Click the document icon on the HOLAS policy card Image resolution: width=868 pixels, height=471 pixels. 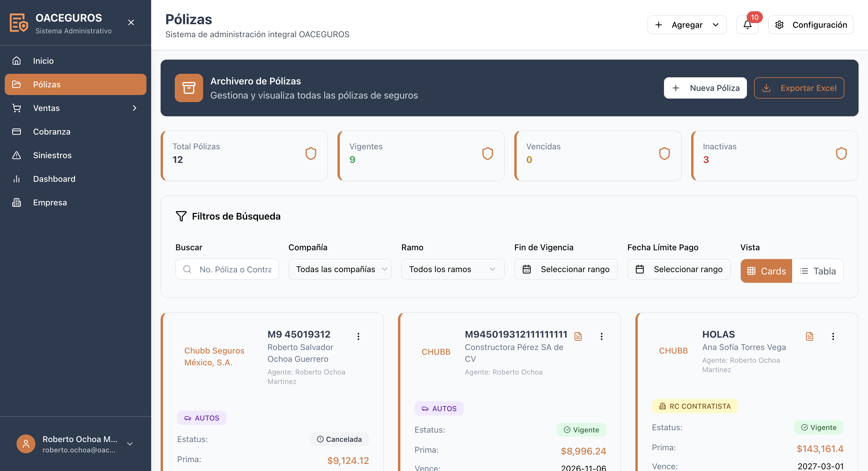[809, 336]
